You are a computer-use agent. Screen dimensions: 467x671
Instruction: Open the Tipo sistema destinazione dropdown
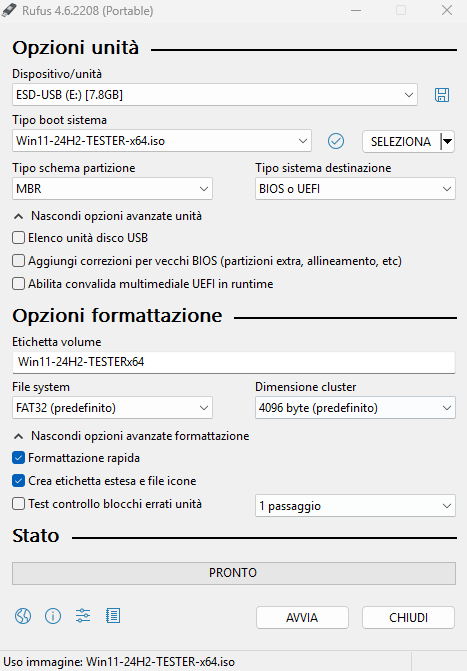[x=355, y=189]
